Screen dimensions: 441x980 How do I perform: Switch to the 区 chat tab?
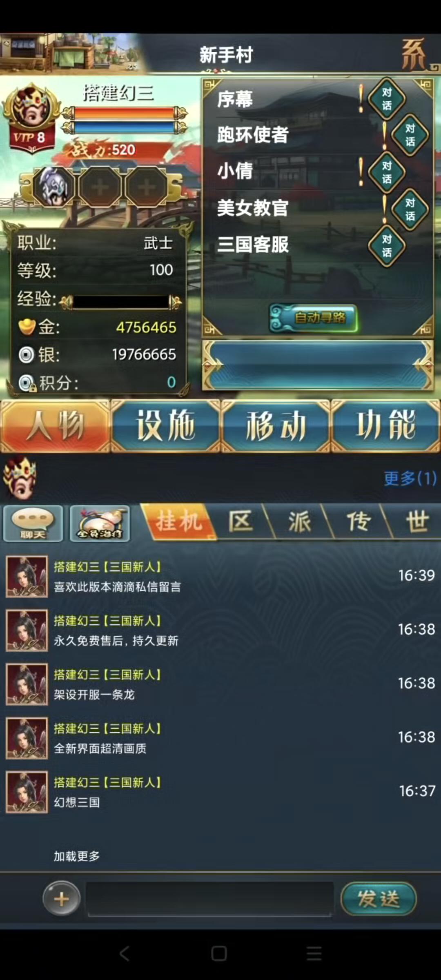coord(241,521)
